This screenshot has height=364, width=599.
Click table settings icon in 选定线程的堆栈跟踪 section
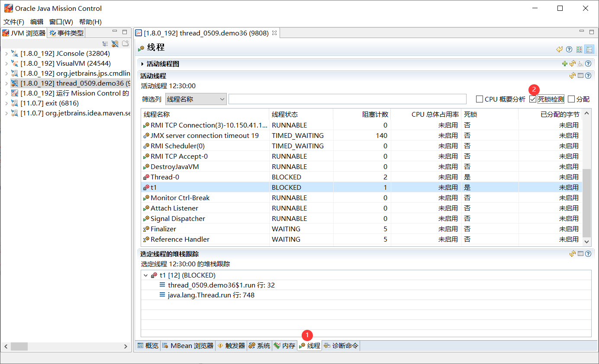(x=581, y=254)
